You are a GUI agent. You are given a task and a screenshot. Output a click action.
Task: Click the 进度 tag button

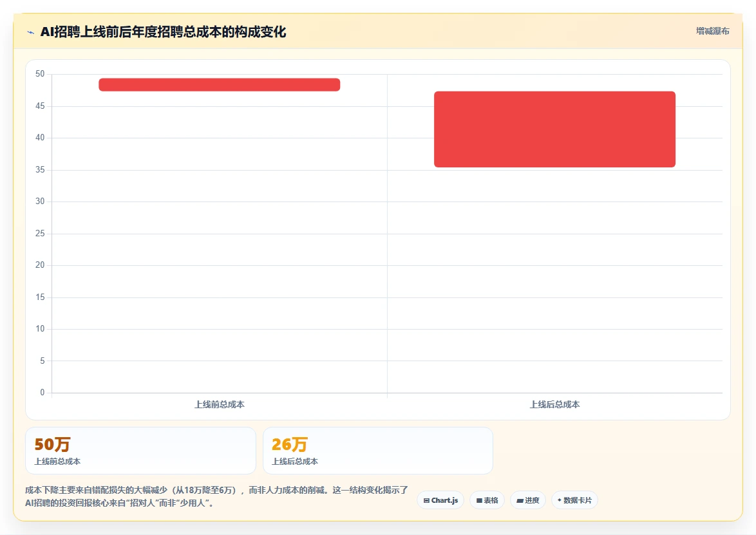click(528, 500)
